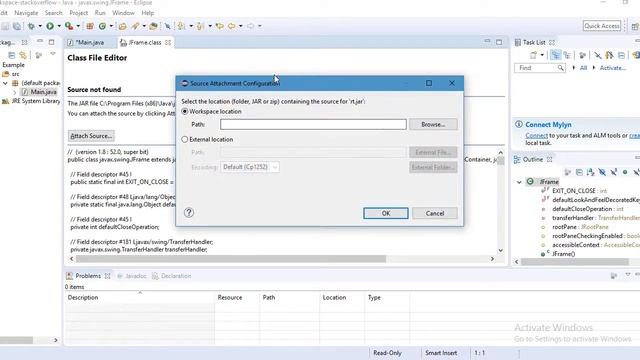The width and height of the screenshot is (640, 360).
Task: Select JRE System Library in Package Explorer
Action: pos(31,101)
